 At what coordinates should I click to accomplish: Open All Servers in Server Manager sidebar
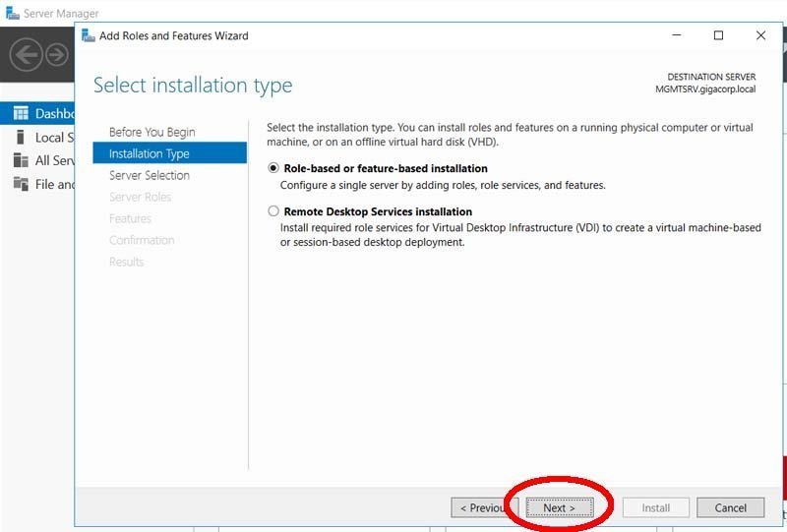click(x=37, y=160)
